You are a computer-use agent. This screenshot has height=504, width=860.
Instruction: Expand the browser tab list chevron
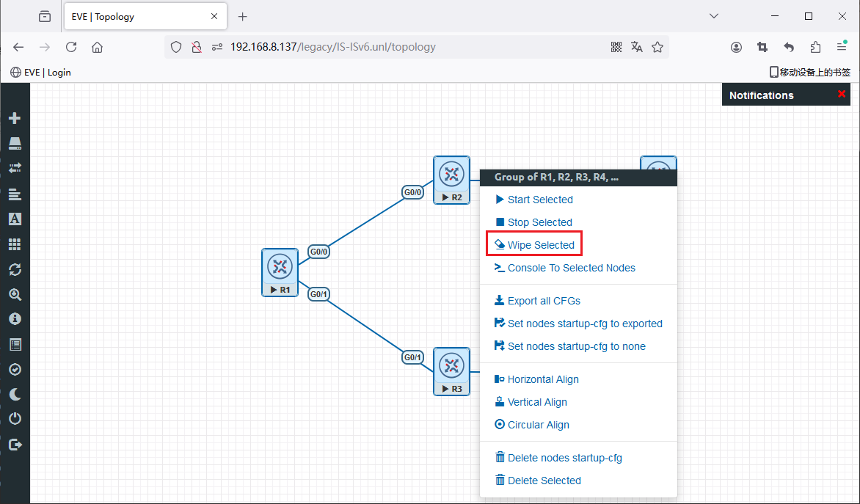pos(714,16)
